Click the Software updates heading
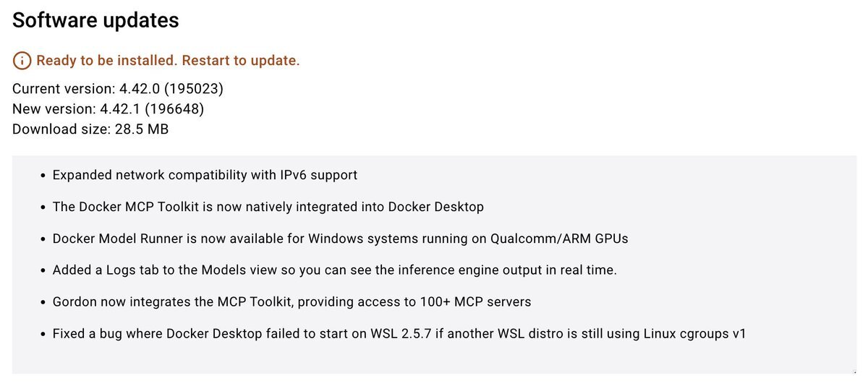This screenshot has height=386, width=868. point(95,20)
